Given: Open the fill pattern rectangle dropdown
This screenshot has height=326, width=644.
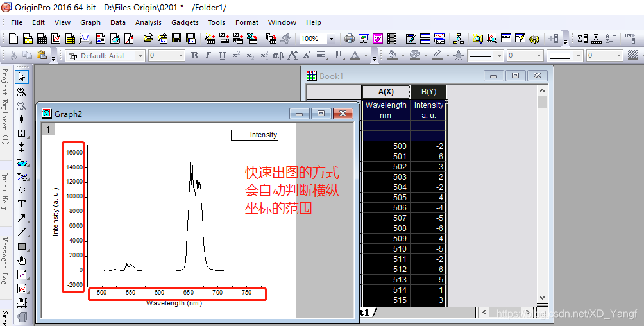Looking at the screenshot, I should (579, 55).
